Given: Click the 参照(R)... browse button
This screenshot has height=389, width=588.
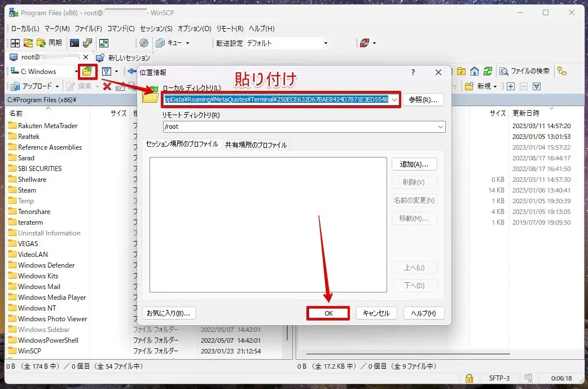Looking at the screenshot, I should point(423,99).
